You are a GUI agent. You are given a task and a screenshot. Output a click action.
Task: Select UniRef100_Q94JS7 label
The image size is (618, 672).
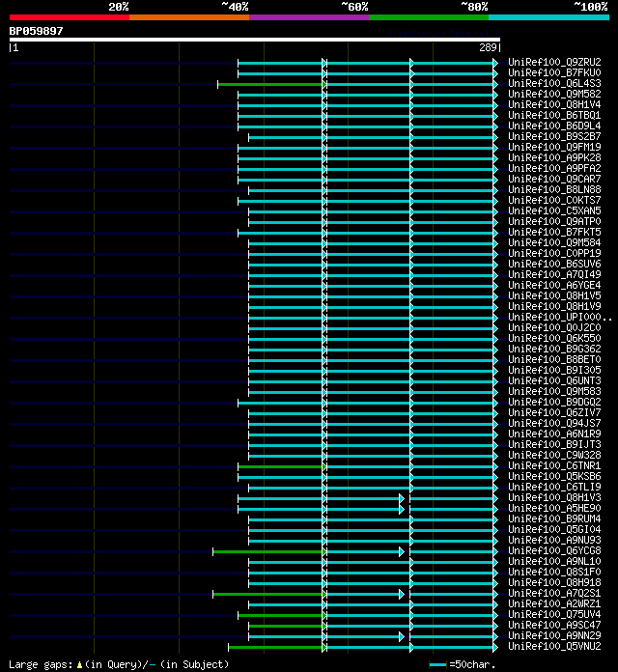pyautogui.click(x=554, y=424)
